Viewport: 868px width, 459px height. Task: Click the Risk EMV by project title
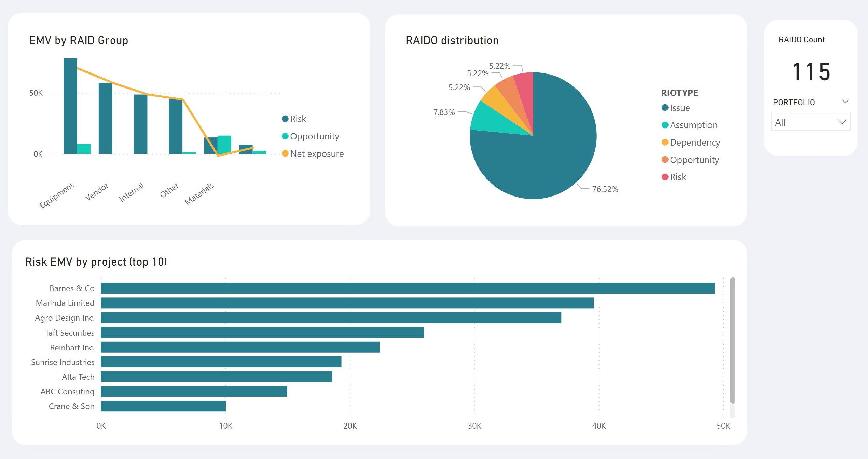click(96, 261)
